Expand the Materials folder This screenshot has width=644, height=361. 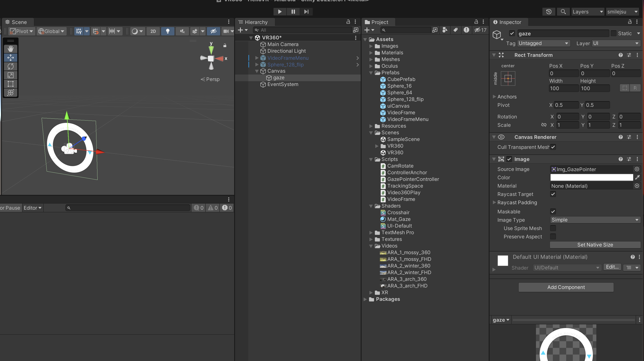(371, 53)
